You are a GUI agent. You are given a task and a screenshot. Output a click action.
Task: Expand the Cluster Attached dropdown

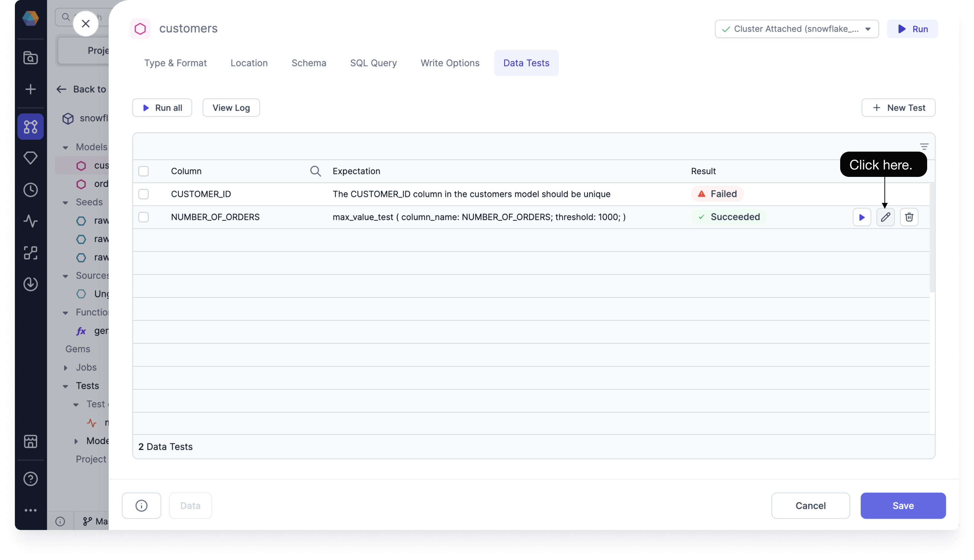tap(869, 28)
